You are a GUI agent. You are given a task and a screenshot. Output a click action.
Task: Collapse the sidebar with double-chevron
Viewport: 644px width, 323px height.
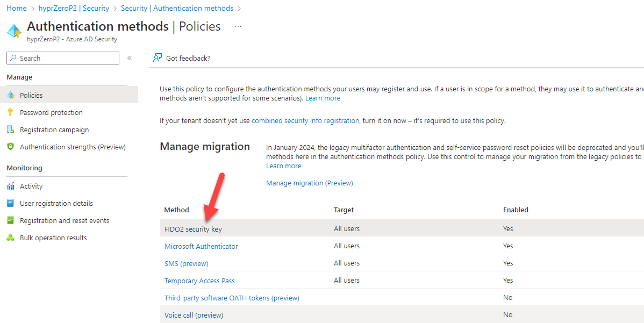click(130, 58)
